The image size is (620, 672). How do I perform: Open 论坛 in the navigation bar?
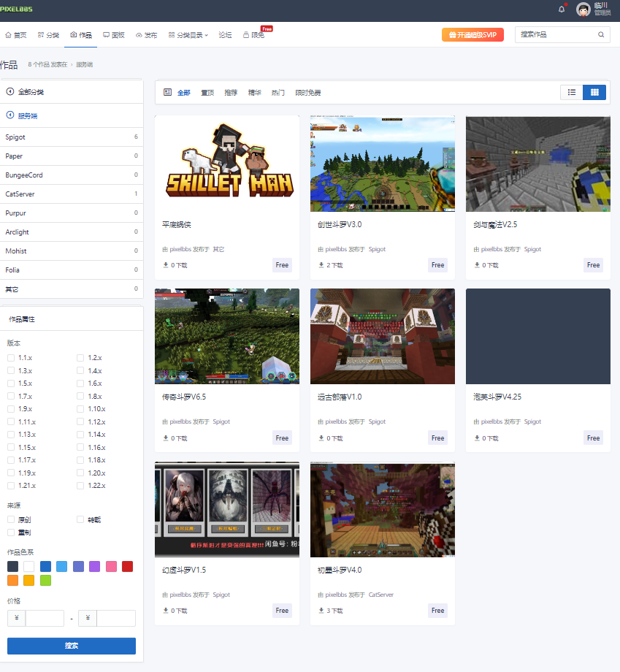[x=225, y=35]
